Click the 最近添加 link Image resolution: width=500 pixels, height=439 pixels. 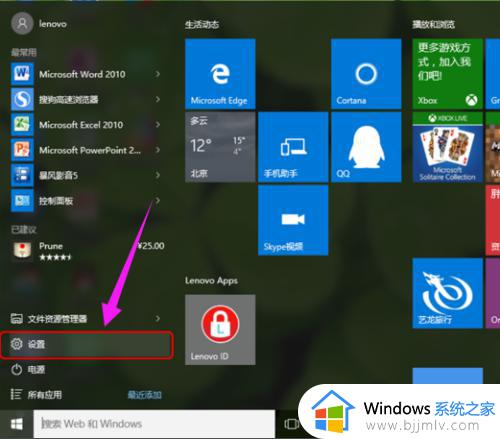tap(145, 395)
